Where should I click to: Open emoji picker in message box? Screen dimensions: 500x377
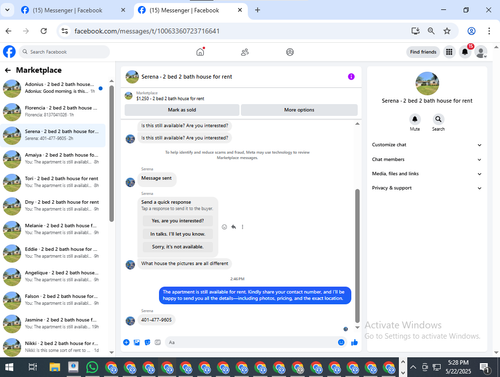click(341, 342)
